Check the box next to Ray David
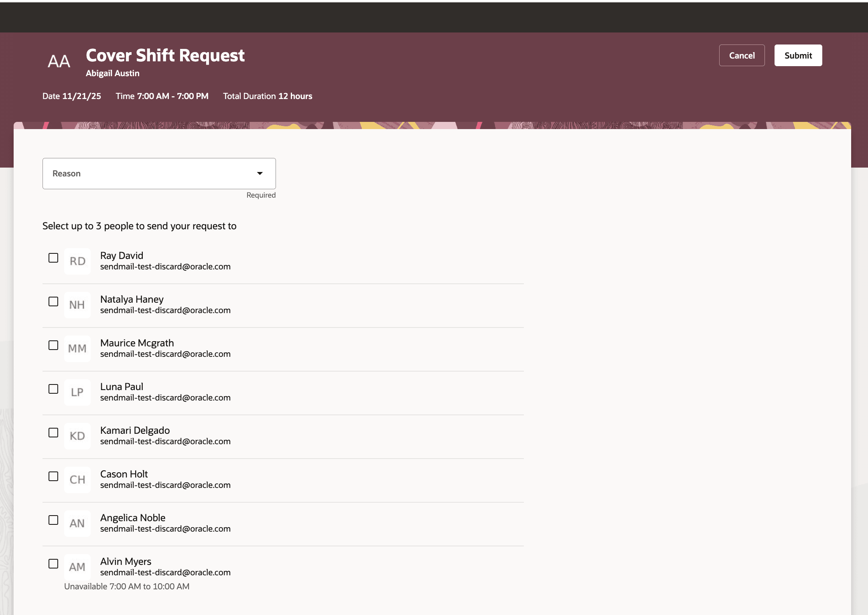Image resolution: width=868 pixels, height=615 pixels. pyautogui.click(x=53, y=258)
